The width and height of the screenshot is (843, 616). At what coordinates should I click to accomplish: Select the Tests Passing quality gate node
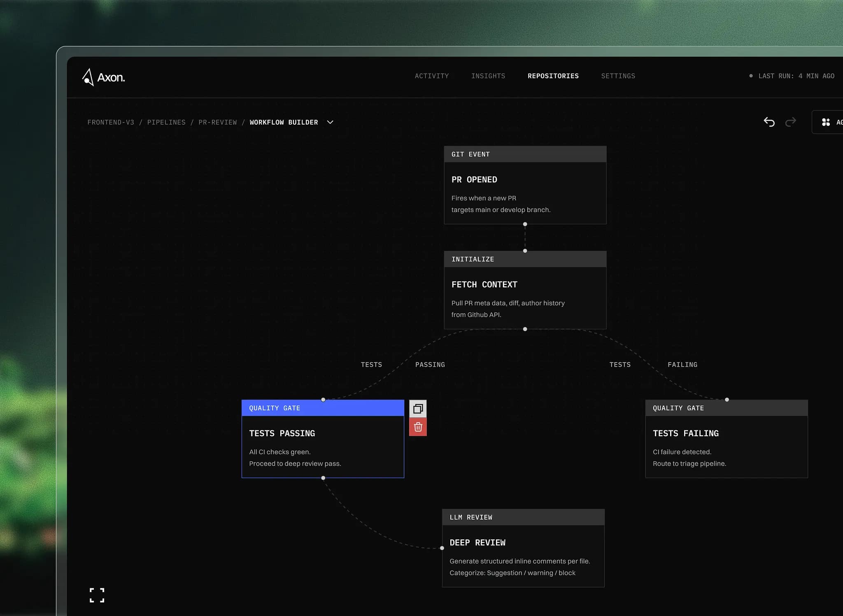click(323, 439)
